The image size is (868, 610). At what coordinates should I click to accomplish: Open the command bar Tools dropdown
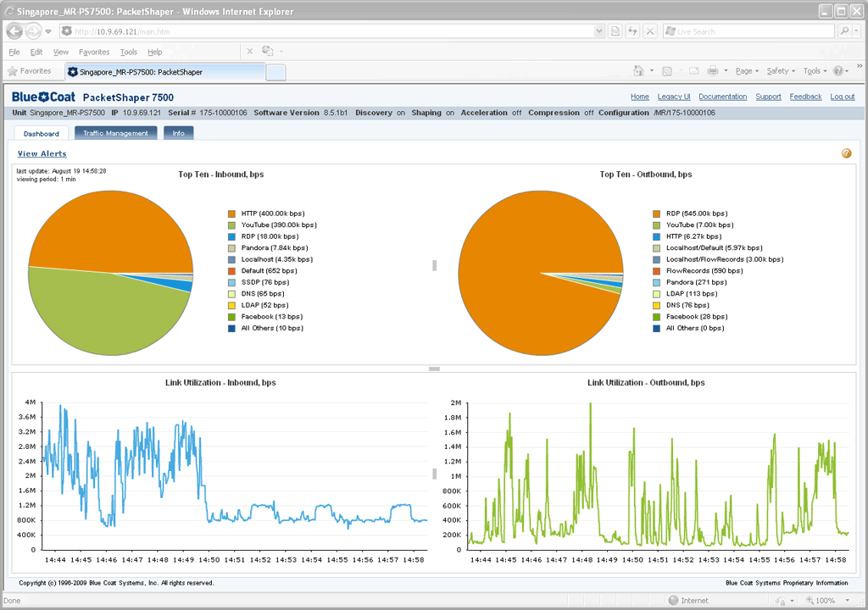[x=815, y=71]
